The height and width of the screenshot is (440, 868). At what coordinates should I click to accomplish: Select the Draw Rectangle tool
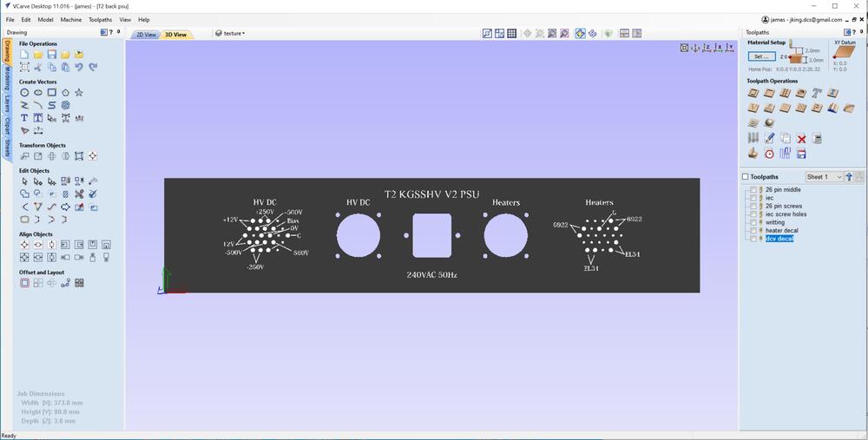tap(52, 93)
